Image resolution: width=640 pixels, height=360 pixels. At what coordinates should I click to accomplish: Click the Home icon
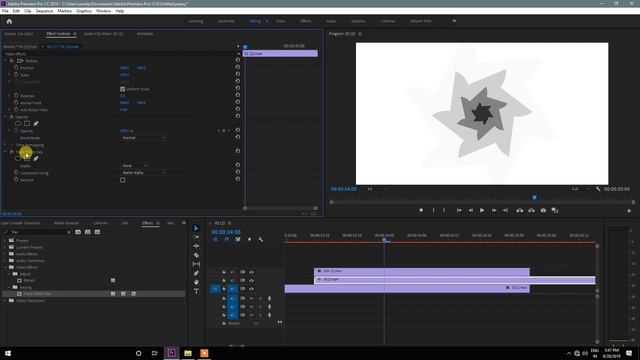(9, 21)
